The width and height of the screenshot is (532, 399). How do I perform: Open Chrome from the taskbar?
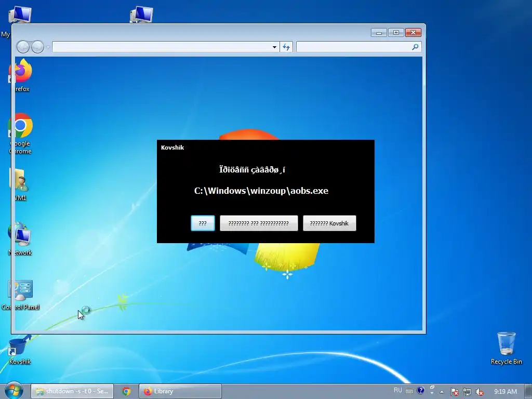pyautogui.click(x=126, y=391)
